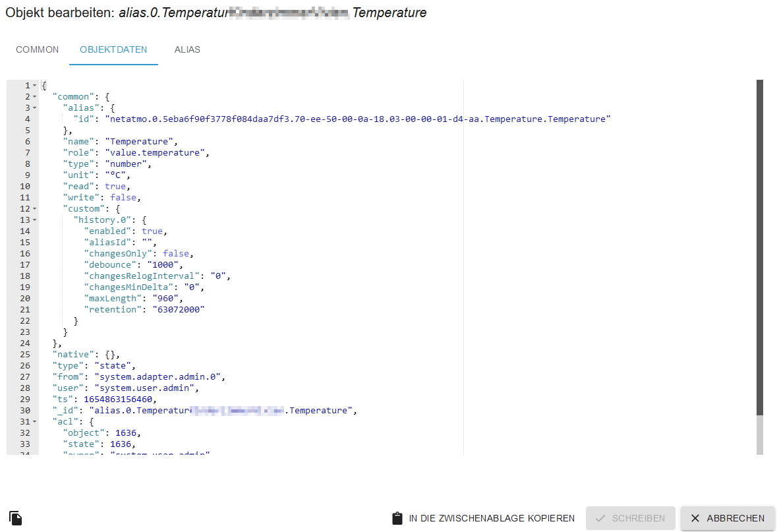
Task: Click the "1000" debounce value
Action: coord(163,265)
